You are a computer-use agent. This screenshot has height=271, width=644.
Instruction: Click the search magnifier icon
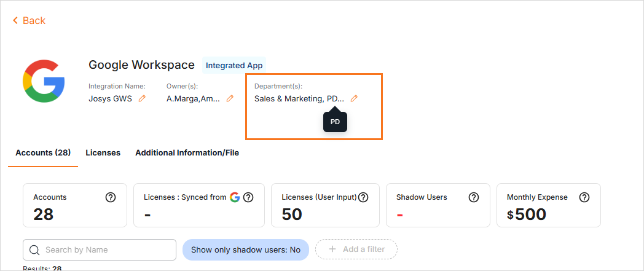pos(34,249)
